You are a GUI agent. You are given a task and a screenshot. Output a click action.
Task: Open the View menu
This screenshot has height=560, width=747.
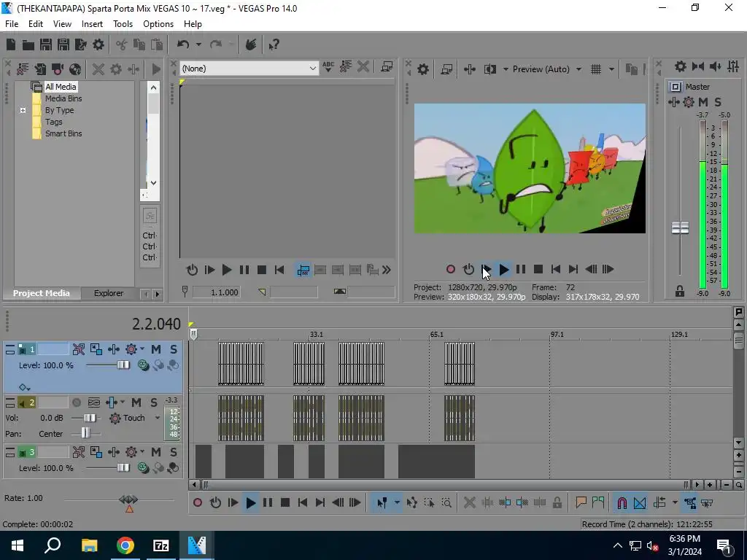coord(62,24)
